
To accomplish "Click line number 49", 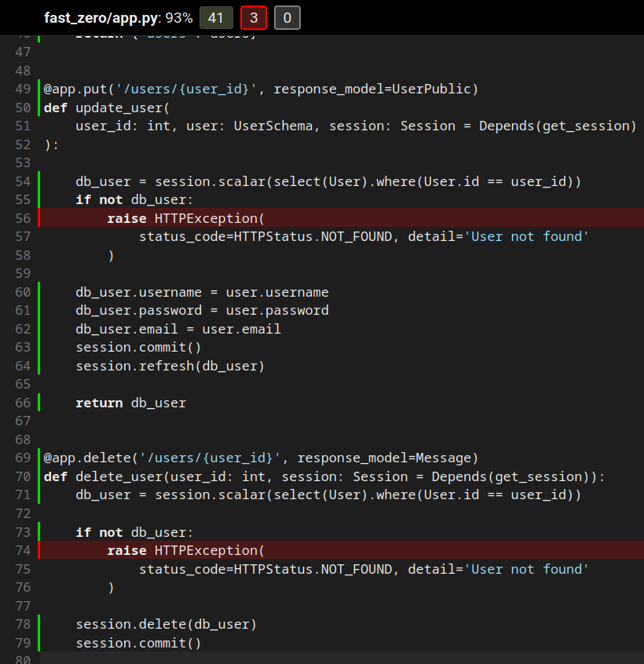I will (22, 89).
